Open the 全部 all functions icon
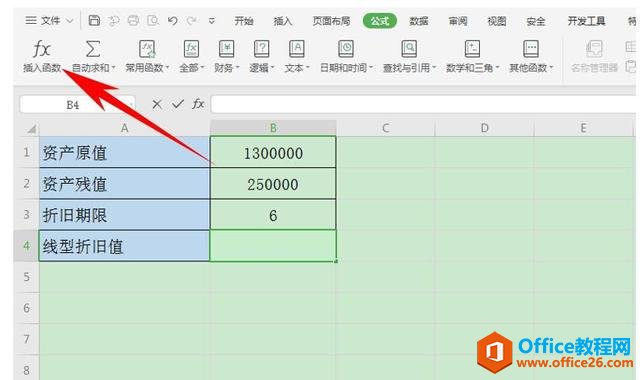This screenshot has height=380, width=640. pos(191,49)
